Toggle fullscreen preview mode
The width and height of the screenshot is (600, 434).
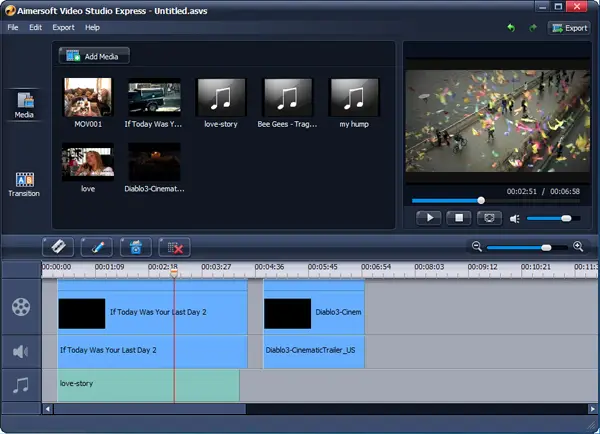489,217
